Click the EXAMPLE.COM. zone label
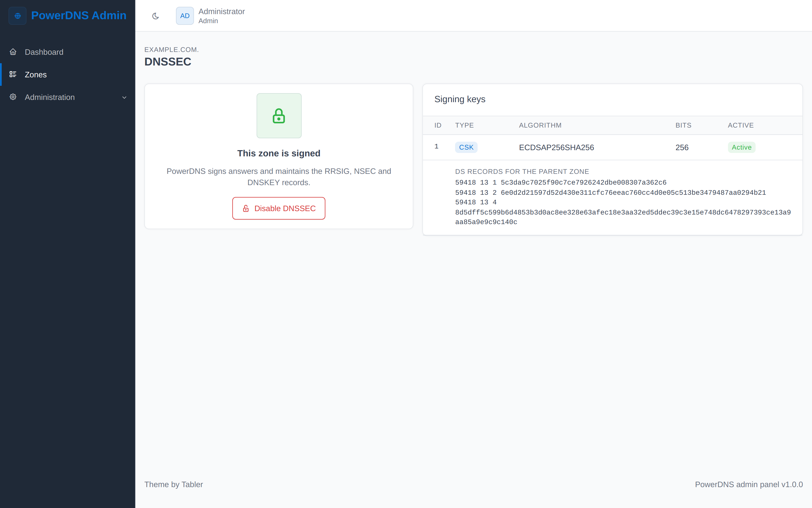 point(171,50)
